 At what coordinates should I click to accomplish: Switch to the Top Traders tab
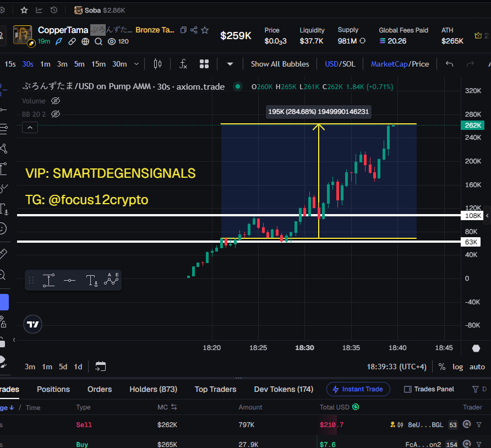(x=215, y=389)
